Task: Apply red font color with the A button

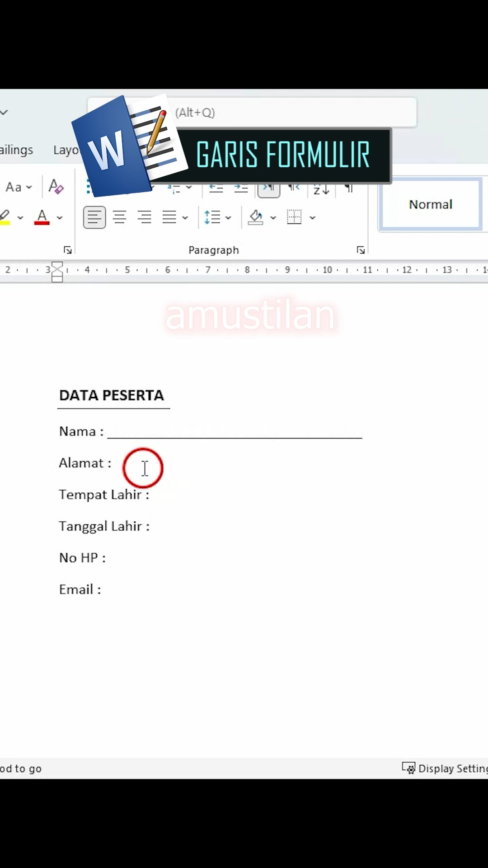Action: pyautogui.click(x=42, y=217)
